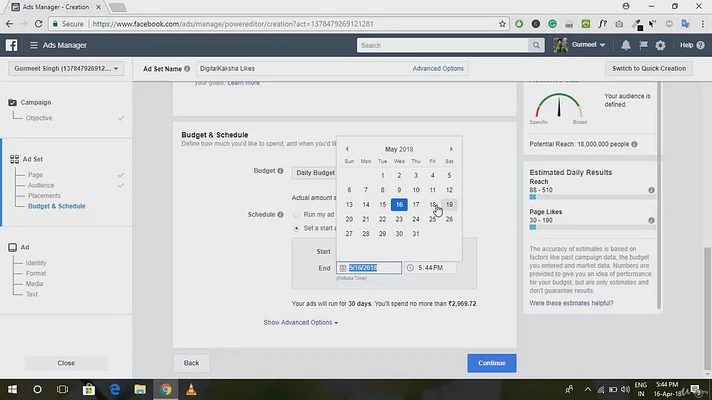Click Were these estimates helpful link
Image resolution: width=712 pixels, height=400 pixels.
click(x=571, y=303)
